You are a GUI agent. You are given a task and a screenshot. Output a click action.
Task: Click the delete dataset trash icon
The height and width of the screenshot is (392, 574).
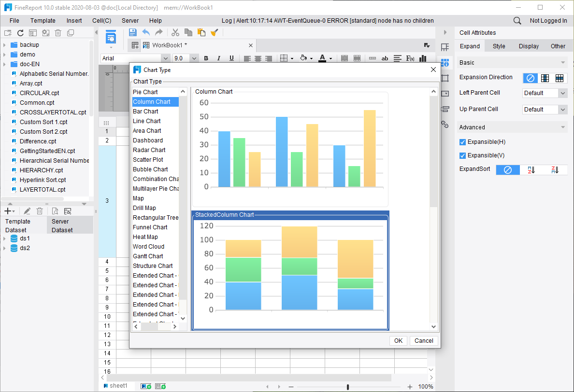[x=40, y=211]
